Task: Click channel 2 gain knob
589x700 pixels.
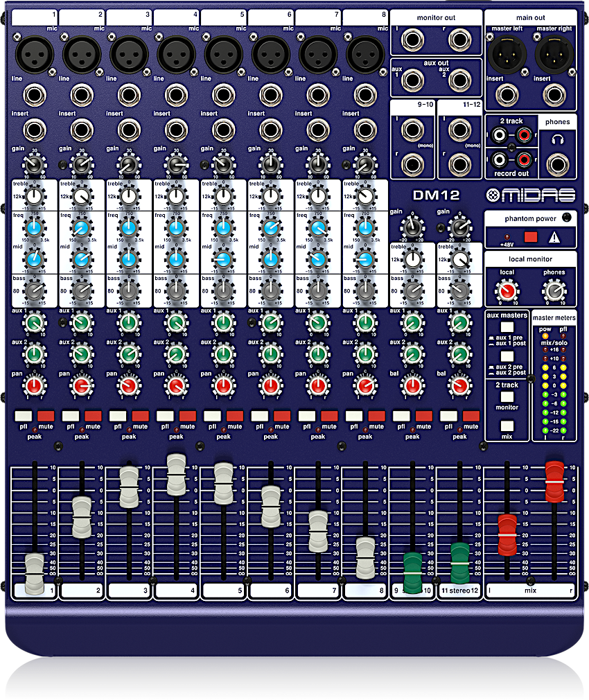Action: (81, 164)
